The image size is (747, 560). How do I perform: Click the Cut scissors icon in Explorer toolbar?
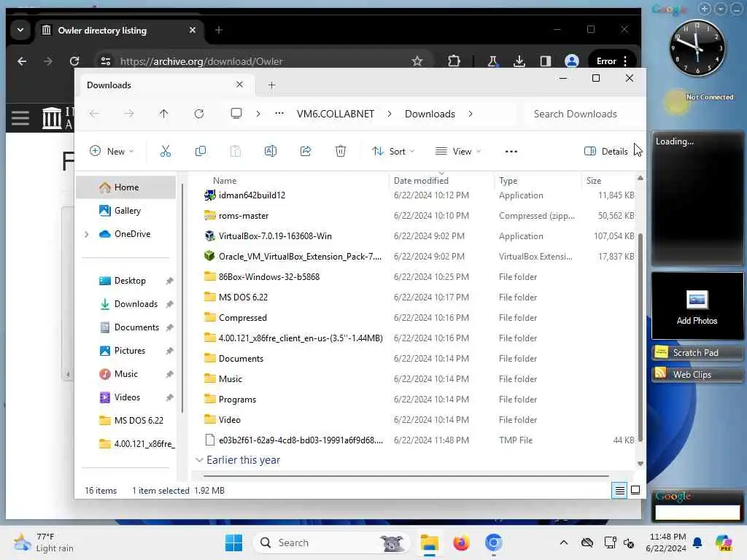coord(166,152)
